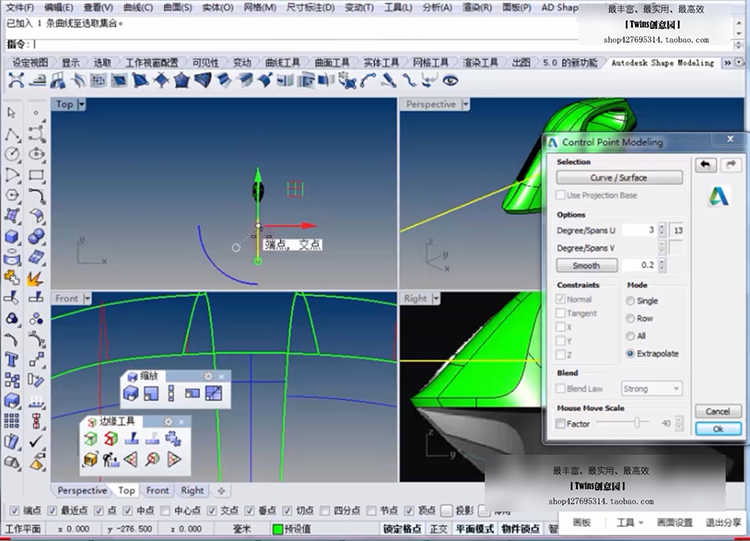Adjust the Mouse Move Scale slider

click(634, 423)
